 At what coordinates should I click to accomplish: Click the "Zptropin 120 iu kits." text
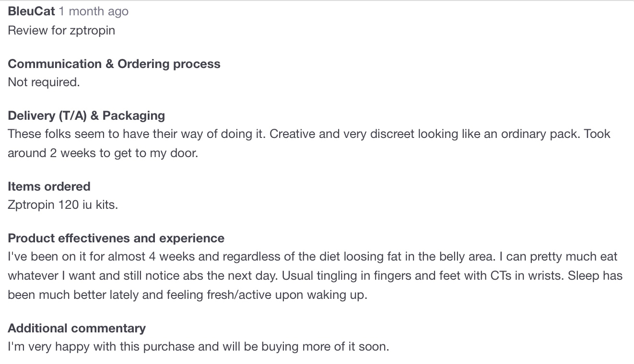[x=63, y=205]
